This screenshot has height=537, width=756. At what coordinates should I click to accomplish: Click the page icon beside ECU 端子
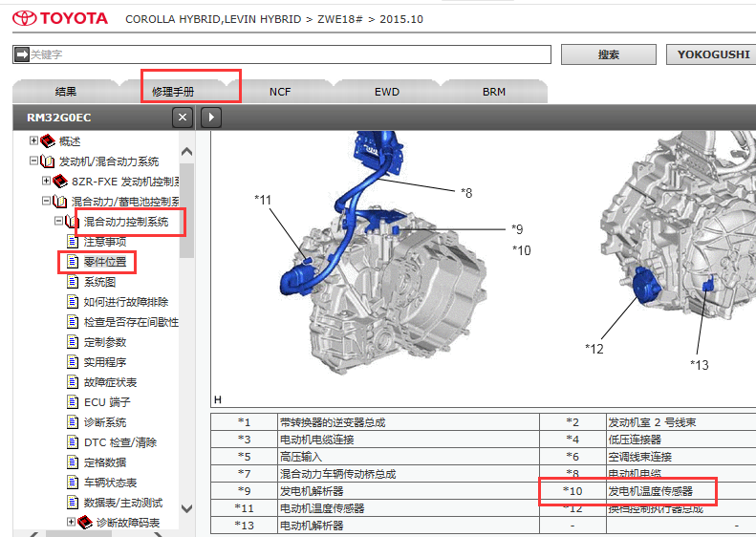[x=73, y=402]
